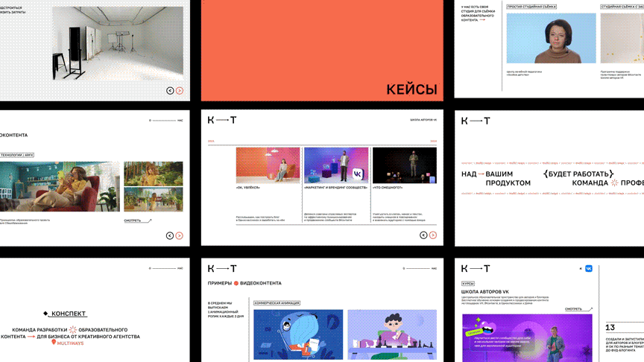Click previous arrow on ТЕХНОЛОГИИ / ARFX slide
Image resolution: width=644 pixels, height=362 pixels.
click(x=170, y=235)
